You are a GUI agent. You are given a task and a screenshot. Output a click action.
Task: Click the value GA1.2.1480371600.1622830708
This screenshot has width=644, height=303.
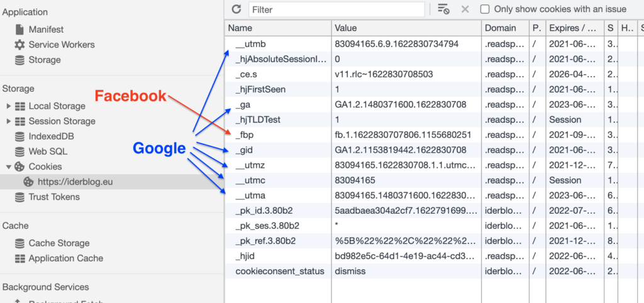pyautogui.click(x=401, y=105)
